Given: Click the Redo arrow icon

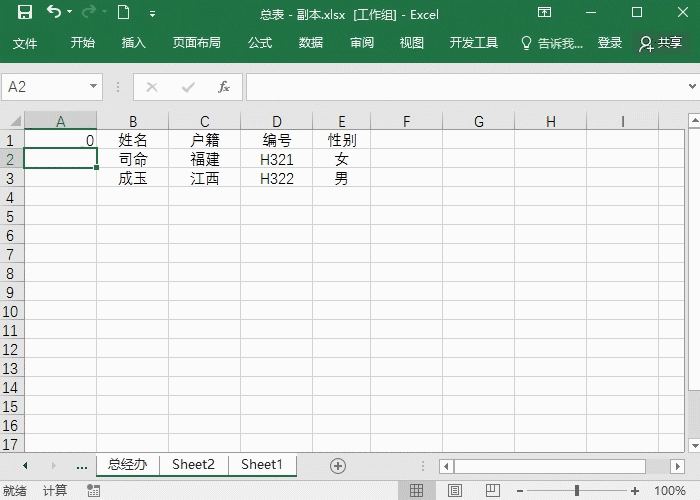Looking at the screenshot, I should click(89, 12).
